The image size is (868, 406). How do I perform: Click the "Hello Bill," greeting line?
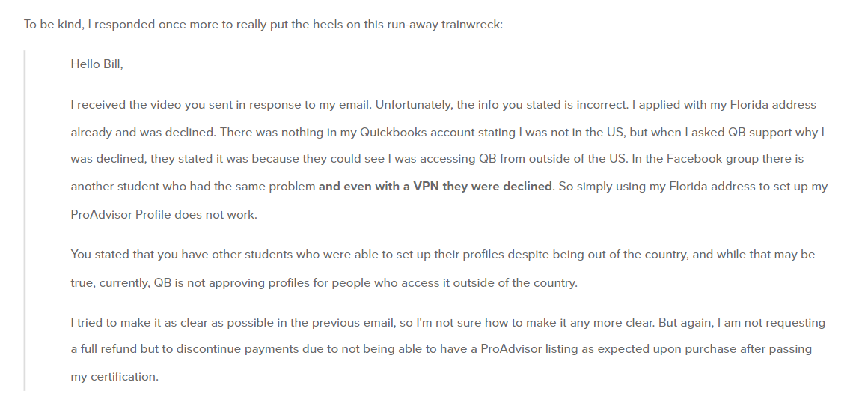click(97, 64)
